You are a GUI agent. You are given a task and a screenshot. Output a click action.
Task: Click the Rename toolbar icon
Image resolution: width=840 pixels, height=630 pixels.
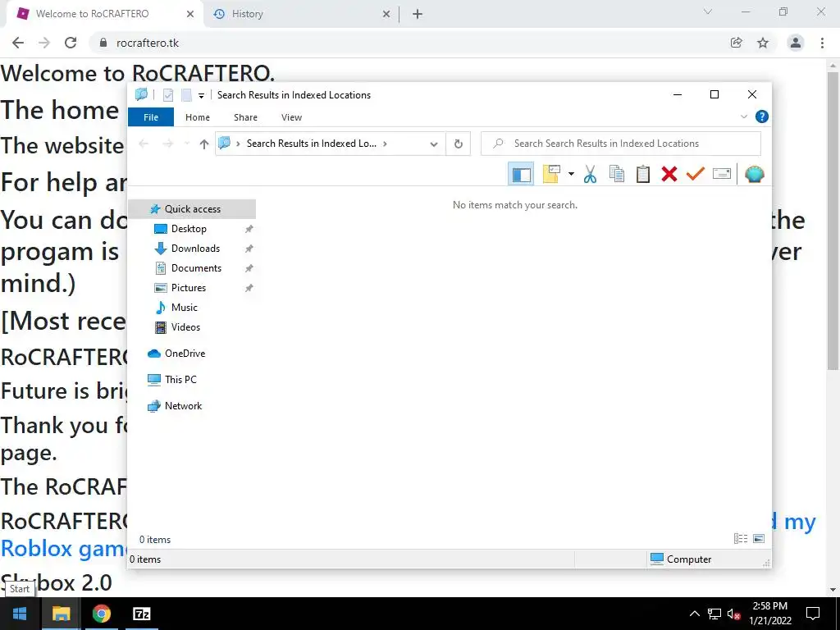click(x=722, y=174)
